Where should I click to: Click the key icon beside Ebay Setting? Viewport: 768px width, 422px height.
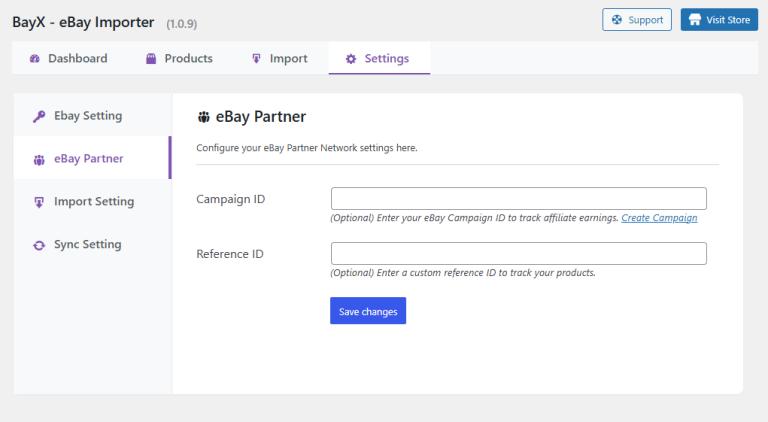tap(39, 117)
